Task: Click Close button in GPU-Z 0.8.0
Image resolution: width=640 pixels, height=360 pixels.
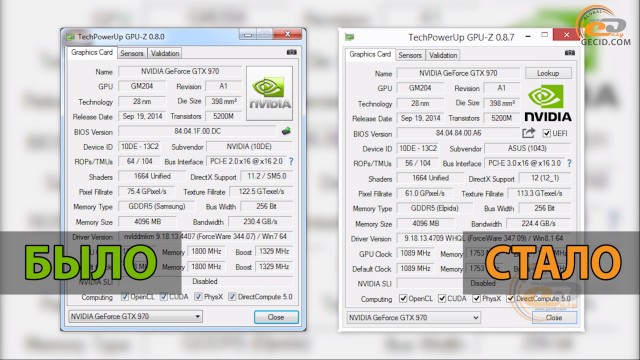Action: pyautogui.click(x=276, y=317)
